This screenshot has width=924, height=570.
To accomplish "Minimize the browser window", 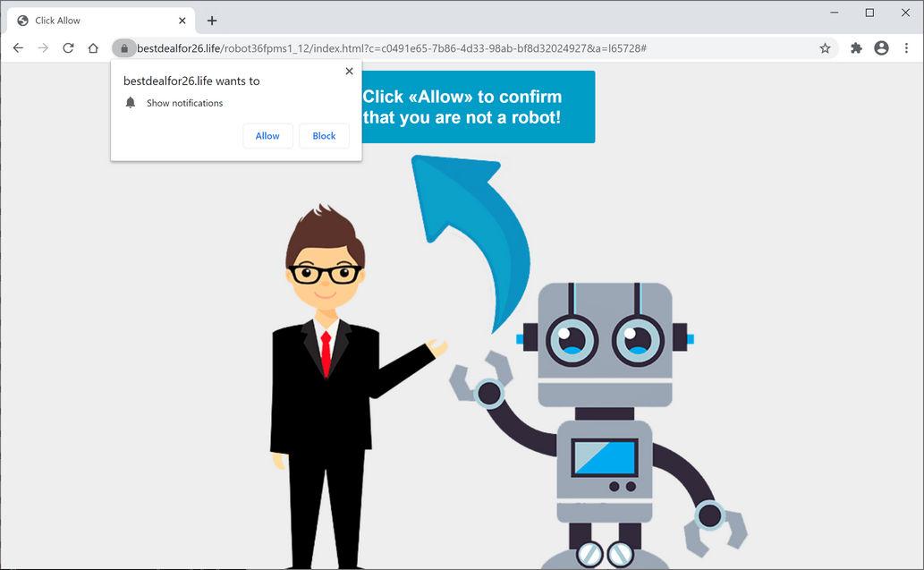I will pyautogui.click(x=835, y=13).
